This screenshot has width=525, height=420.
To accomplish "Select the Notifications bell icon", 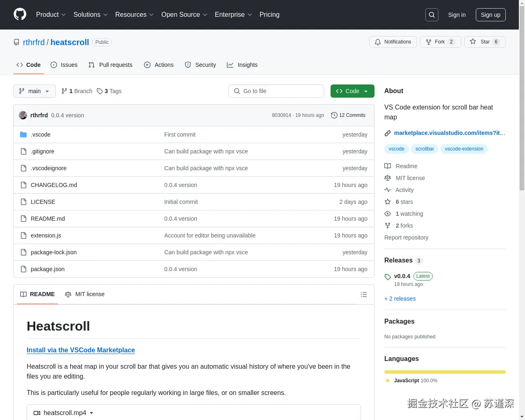I will click(x=378, y=41).
